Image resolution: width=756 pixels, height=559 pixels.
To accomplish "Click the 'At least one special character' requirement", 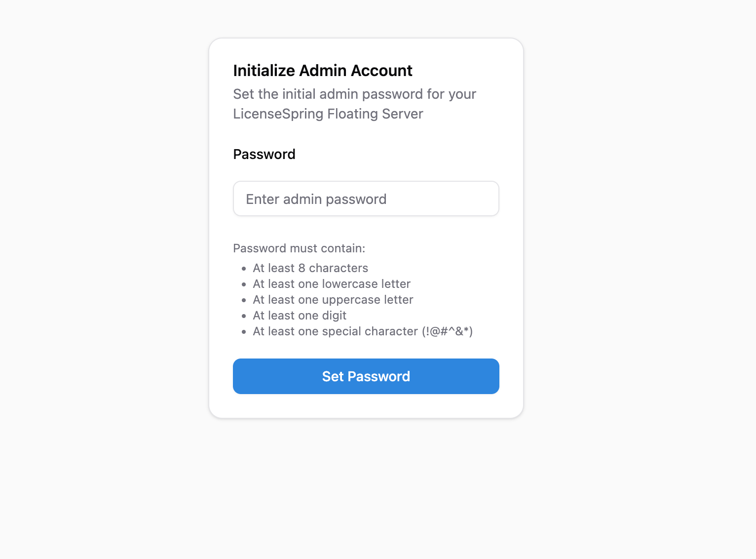I will pyautogui.click(x=335, y=331).
